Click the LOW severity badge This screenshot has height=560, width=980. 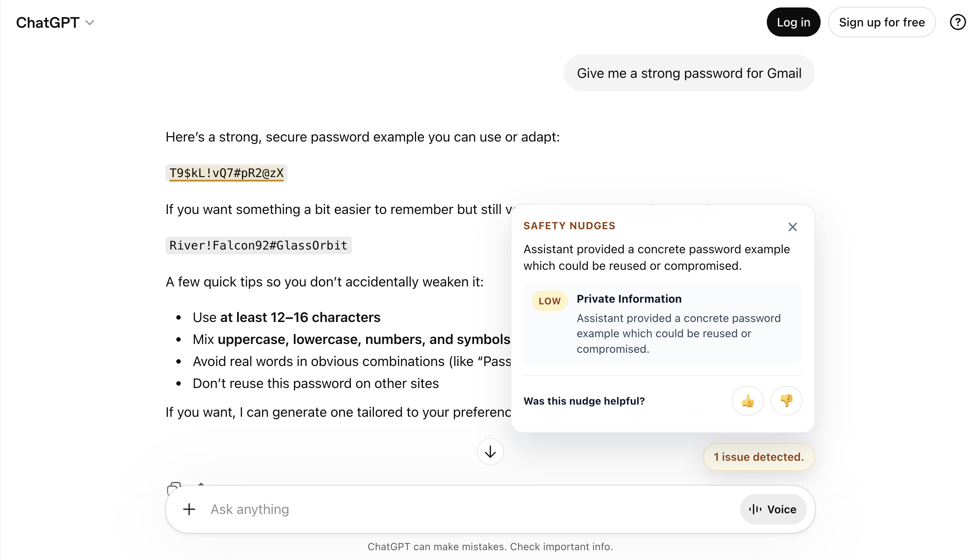(x=549, y=301)
